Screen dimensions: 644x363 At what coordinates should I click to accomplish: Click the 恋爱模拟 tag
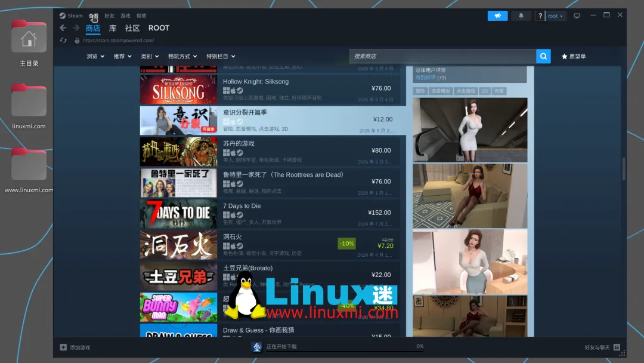click(x=440, y=91)
